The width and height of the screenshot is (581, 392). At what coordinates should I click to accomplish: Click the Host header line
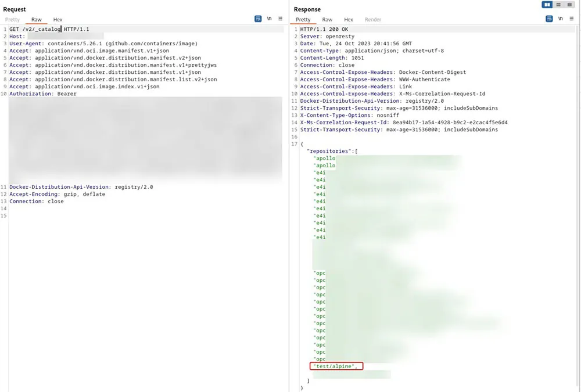click(56, 37)
